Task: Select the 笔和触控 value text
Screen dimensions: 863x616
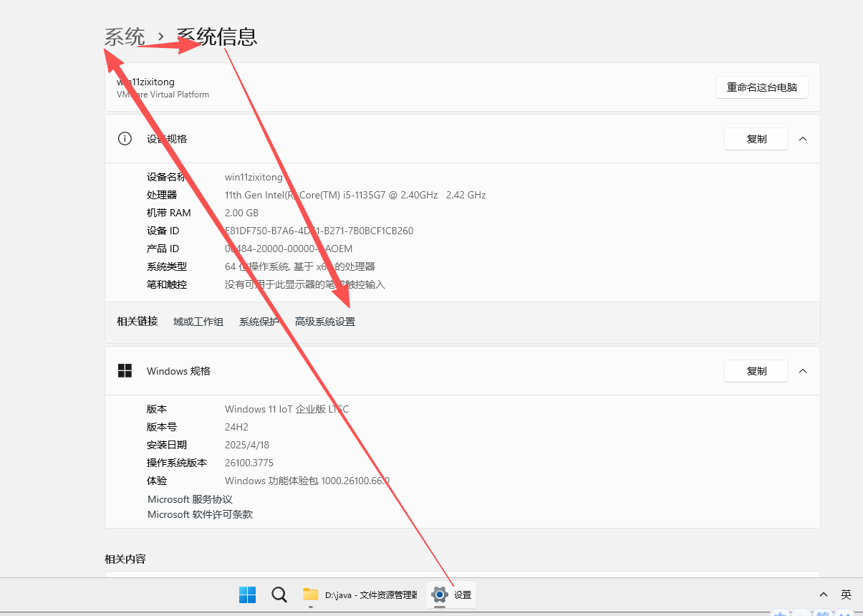Action: [305, 284]
